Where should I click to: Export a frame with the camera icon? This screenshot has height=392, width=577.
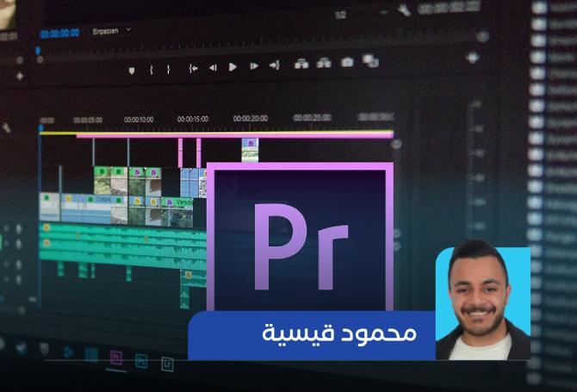(x=347, y=62)
